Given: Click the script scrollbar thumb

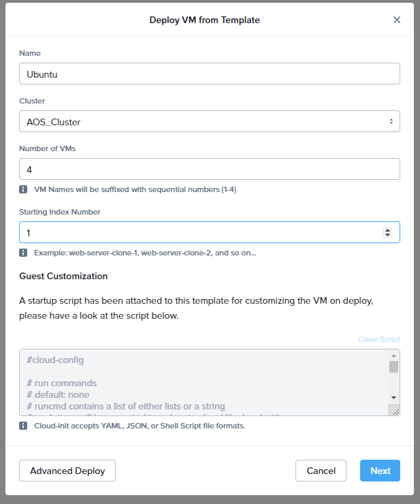Looking at the screenshot, I should pos(393,366).
